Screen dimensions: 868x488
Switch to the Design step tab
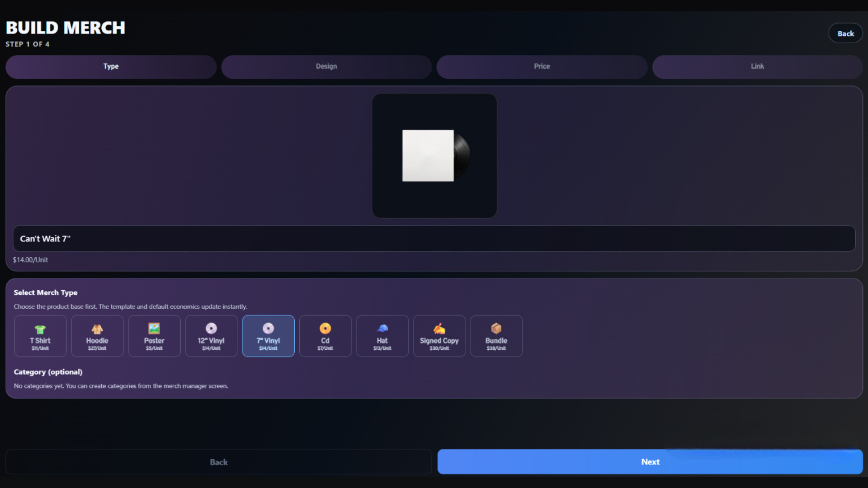point(326,67)
